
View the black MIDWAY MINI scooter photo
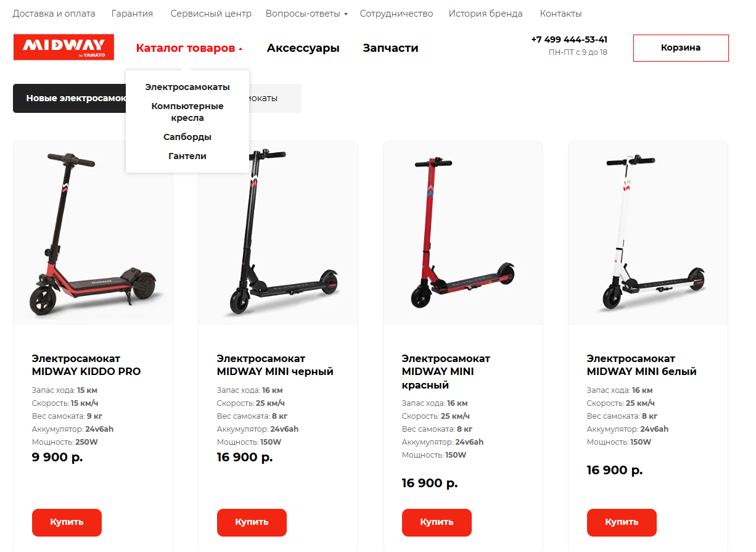coord(278,234)
